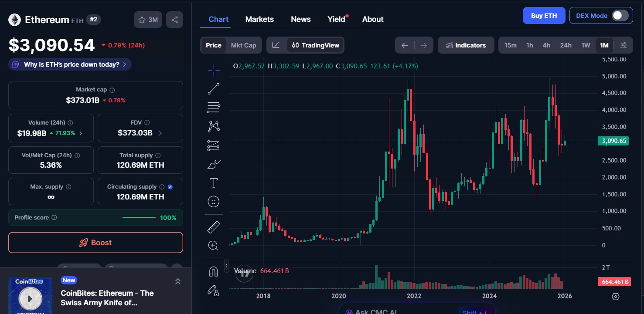The image size is (644, 314).
Task: Switch to the Markets tab
Action: [x=259, y=19]
